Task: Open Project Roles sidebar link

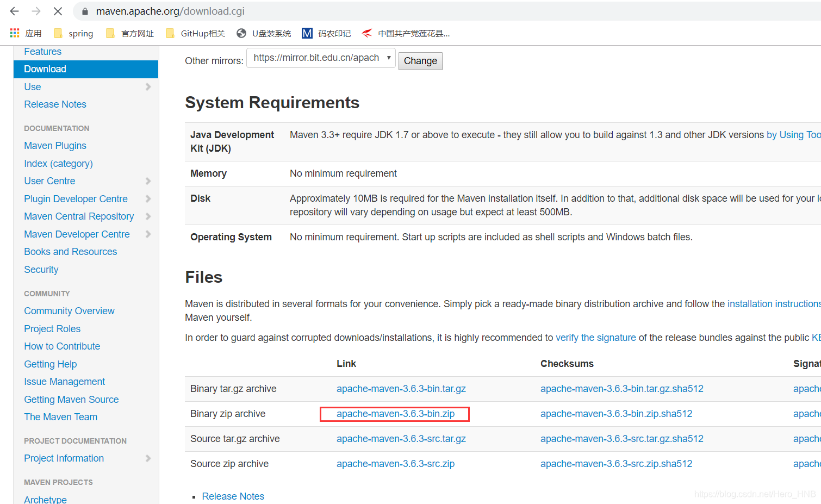Action: 52,329
